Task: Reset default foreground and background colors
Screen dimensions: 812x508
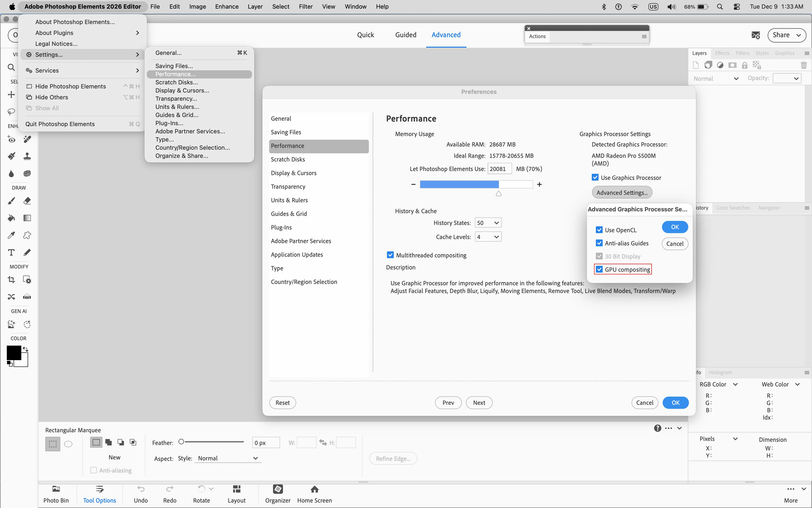Action: (x=10, y=364)
